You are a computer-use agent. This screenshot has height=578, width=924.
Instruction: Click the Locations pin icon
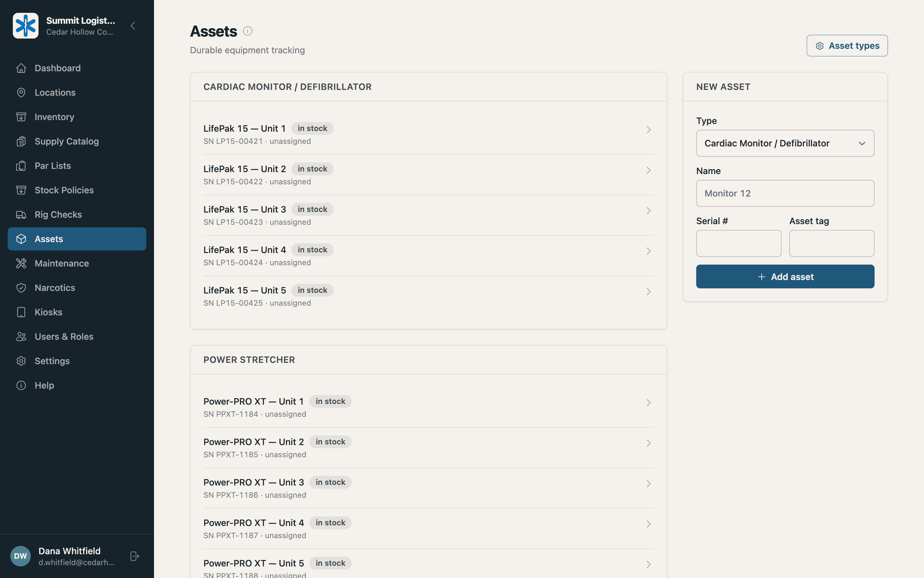click(x=21, y=92)
